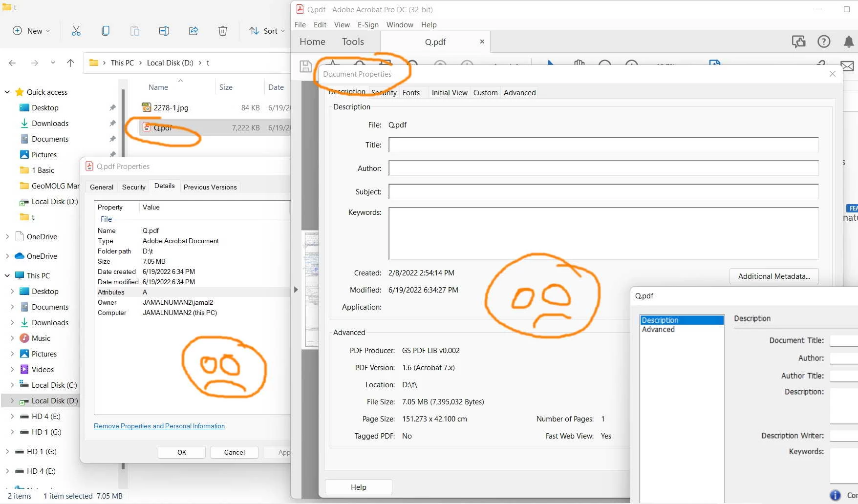Click Cancel in Q.pdf Properties dialog
Screen dimensions: 858x504
coord(235,452)
